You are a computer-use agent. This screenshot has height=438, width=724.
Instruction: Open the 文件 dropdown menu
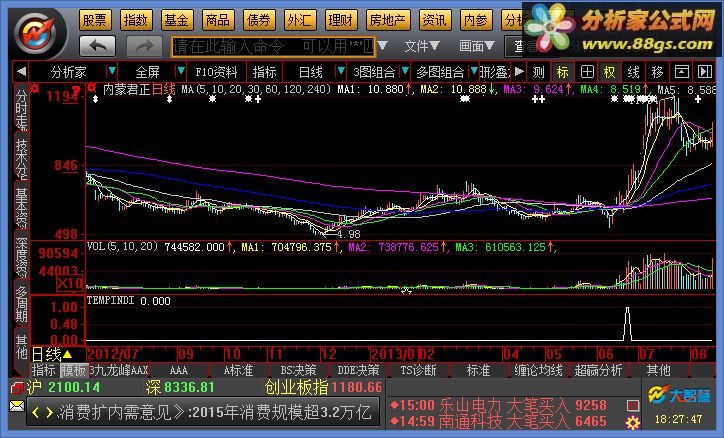(421, 46)
